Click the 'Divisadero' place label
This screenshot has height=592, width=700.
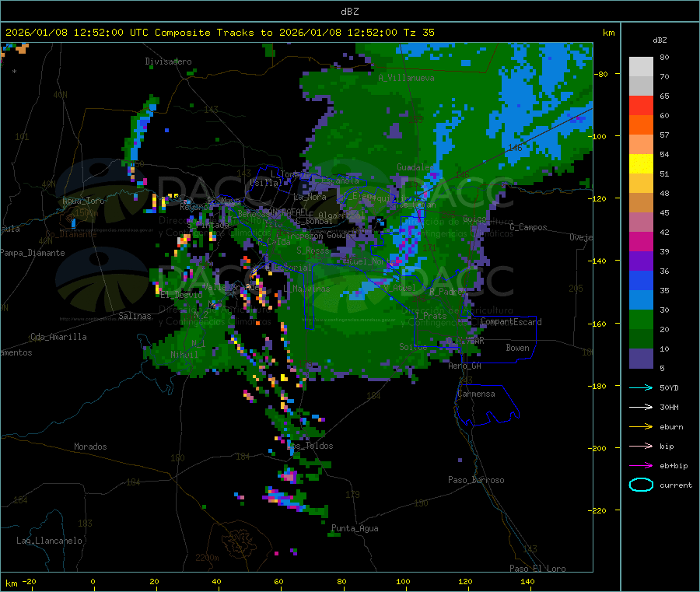168,61
